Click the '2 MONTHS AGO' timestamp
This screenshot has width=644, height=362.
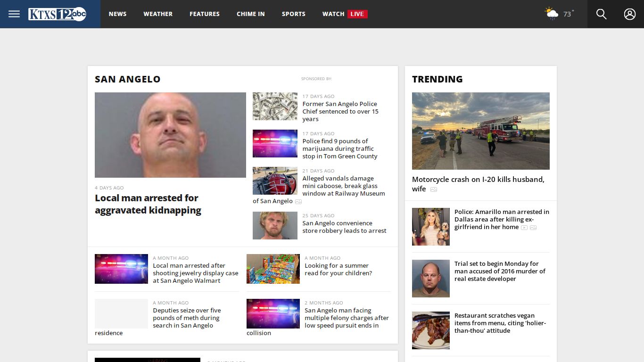coord(324,303)
